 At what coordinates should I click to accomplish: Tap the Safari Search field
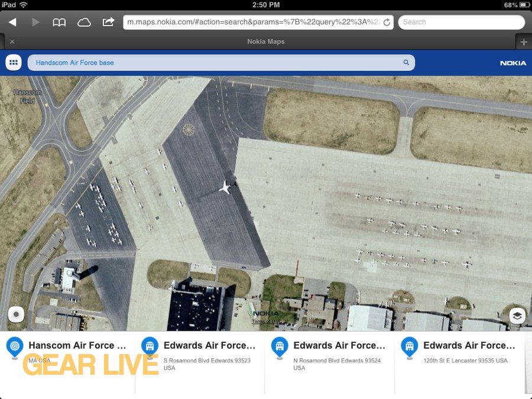[x=462, y=22]
